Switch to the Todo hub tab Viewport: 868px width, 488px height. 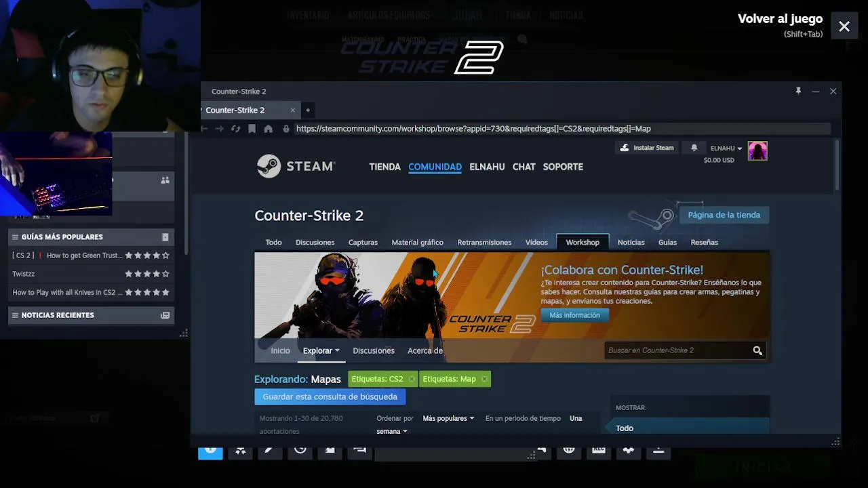pyautogui.click(x=273, y=242)
